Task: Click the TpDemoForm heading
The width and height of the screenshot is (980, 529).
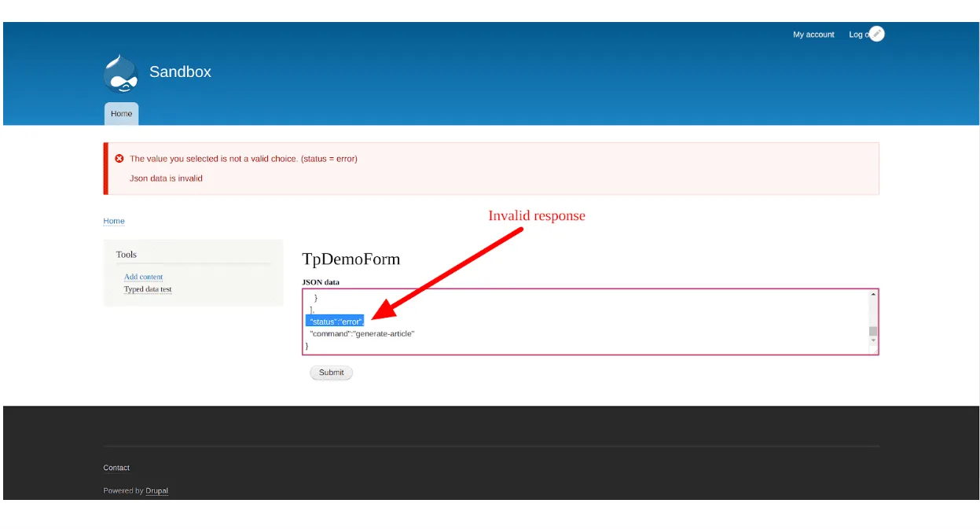Action: [x=351, y=259]
